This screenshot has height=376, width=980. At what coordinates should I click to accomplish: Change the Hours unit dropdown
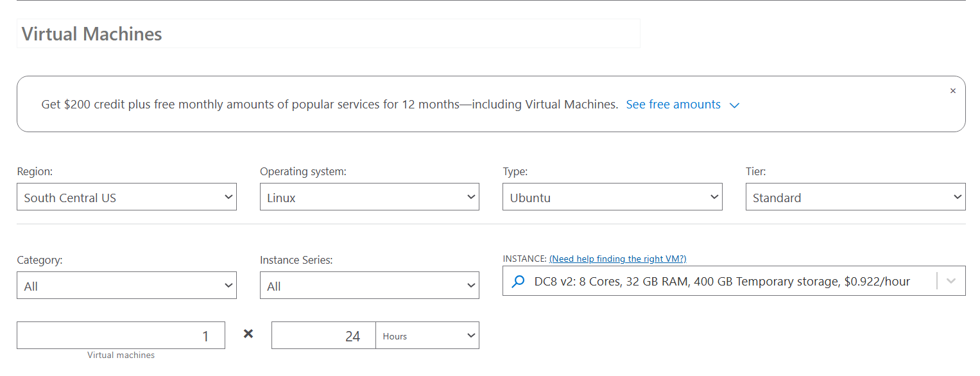pyautogui.click(x=427, y=336)
